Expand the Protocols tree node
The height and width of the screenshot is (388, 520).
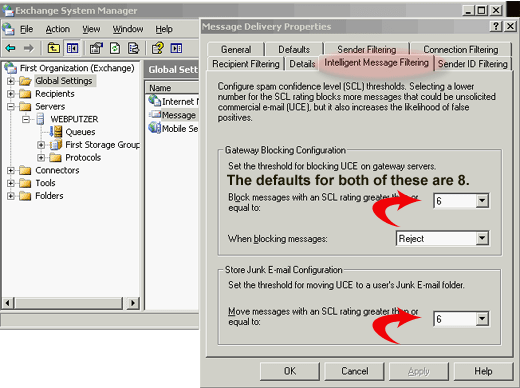(41, 157)
